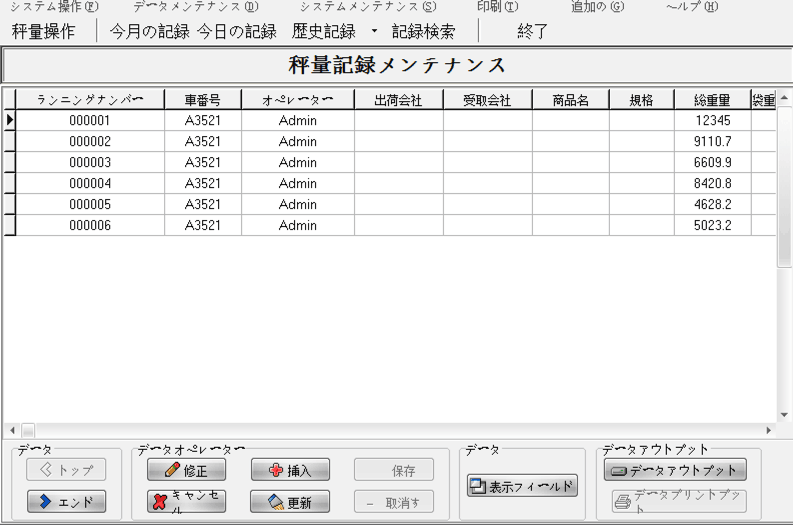This screenshot has height=525, width=793.
Task: Open the システムメンテナンス menu
Action: (x=368, y=7)
